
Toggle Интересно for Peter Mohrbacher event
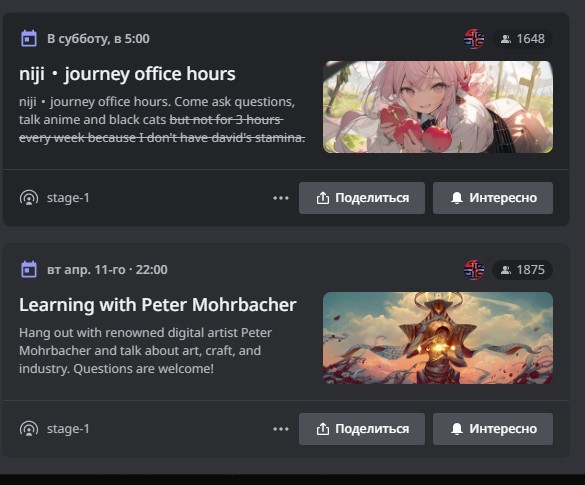pos(493,429)
